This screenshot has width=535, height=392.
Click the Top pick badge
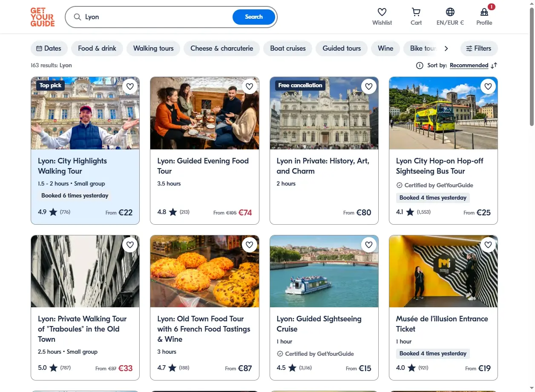click(x=50, y=86)
